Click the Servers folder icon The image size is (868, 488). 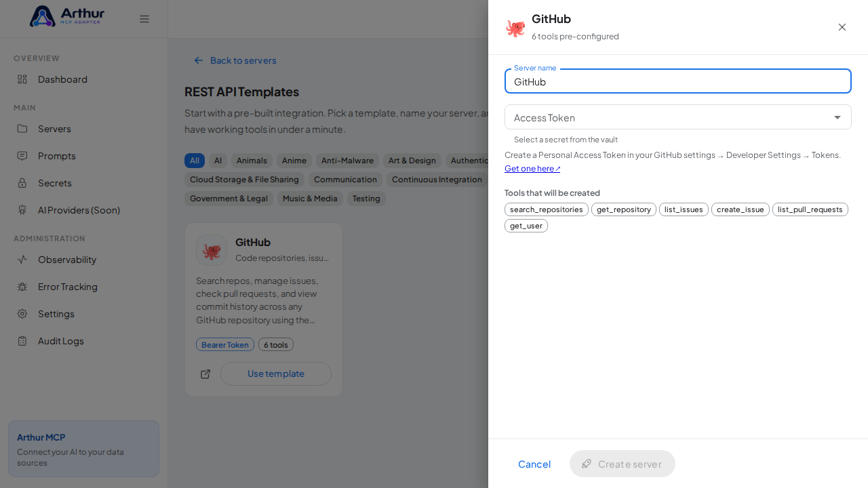point(22,129)
